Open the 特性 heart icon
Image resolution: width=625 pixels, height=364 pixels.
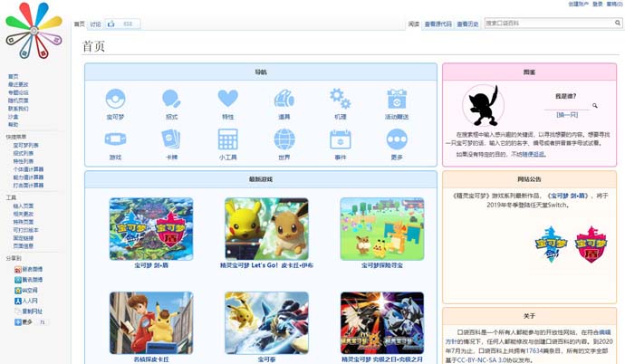[x=227, y=99]
